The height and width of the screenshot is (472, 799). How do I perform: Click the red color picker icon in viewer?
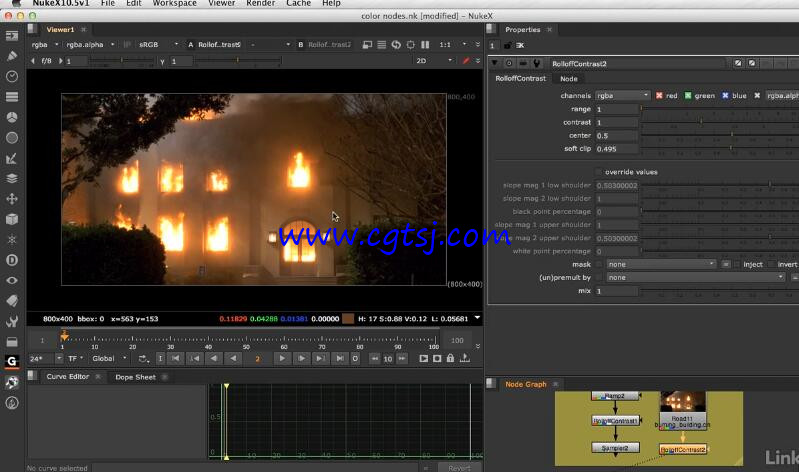click(466, 61)
